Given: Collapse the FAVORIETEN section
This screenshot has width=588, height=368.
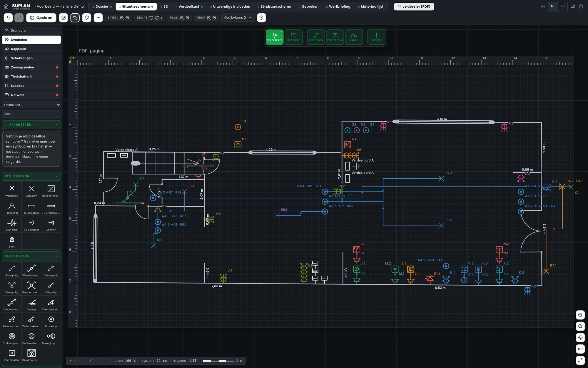Looking at the screenshot, I should [31, 125].
